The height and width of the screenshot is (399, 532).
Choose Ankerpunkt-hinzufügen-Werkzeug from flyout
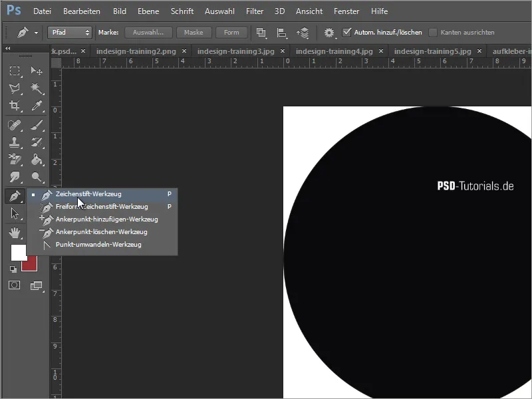pos(102,219)
